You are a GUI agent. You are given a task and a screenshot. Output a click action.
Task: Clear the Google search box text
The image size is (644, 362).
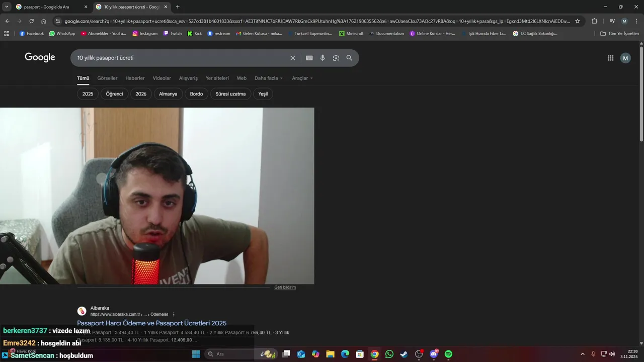tap(293, 58)
